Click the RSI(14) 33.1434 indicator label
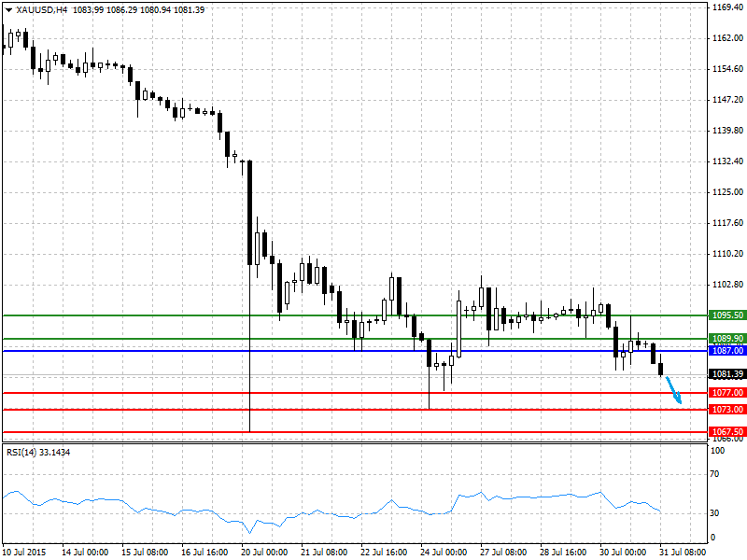The image size is (747, 560). (38, 453)
